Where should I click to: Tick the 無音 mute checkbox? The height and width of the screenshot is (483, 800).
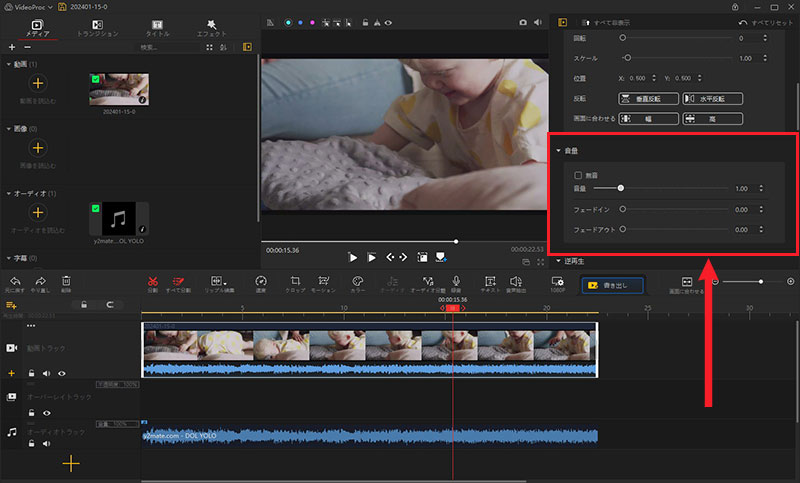578,175
